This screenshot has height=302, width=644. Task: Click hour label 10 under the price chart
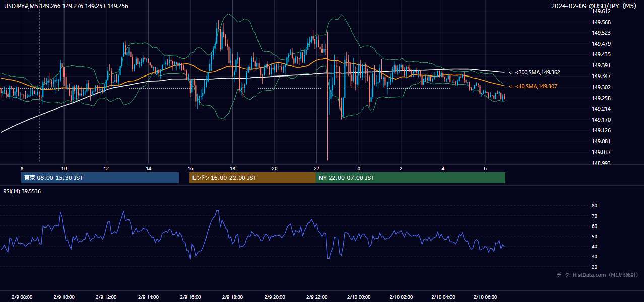coord(64,168)
